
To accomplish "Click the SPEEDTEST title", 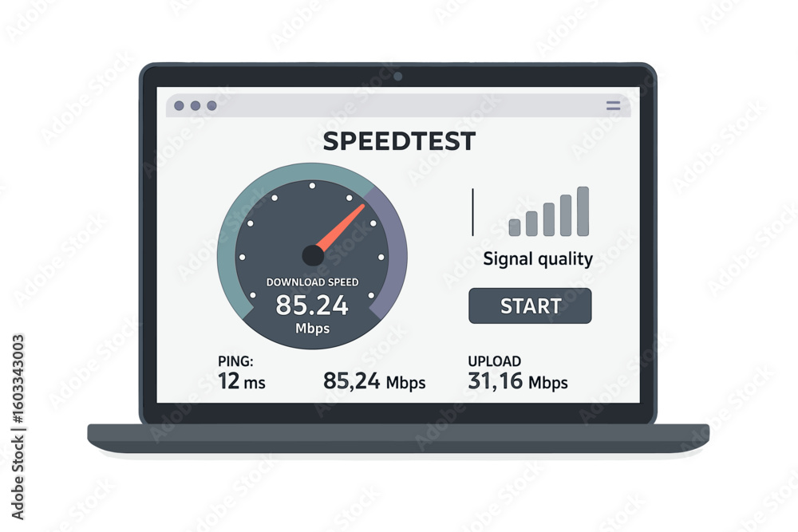I will point(400,141).
